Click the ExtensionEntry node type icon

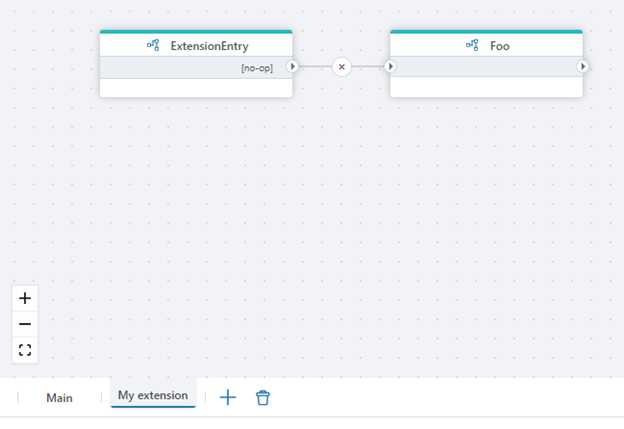coord(153,45)
